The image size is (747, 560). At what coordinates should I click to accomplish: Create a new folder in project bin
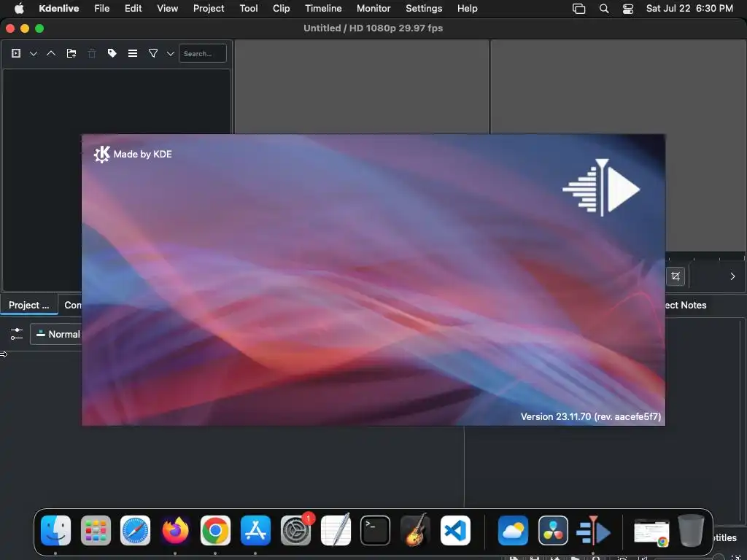click(71, 53)
